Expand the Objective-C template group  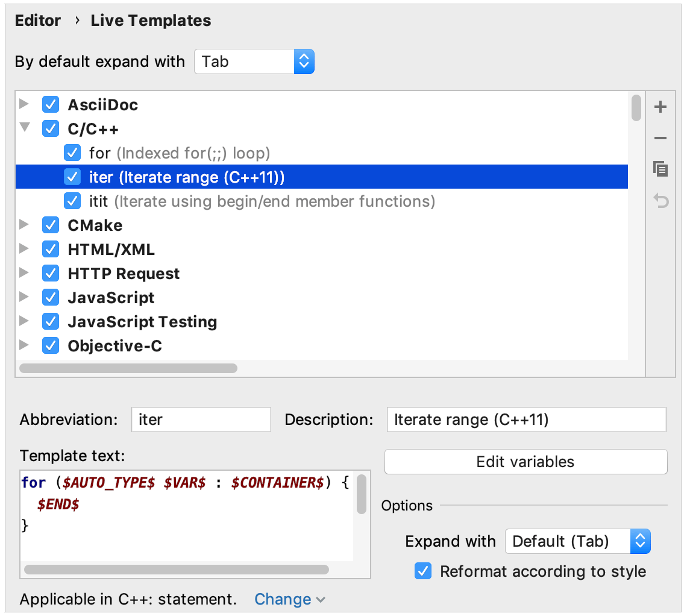(x=23, y=345)
